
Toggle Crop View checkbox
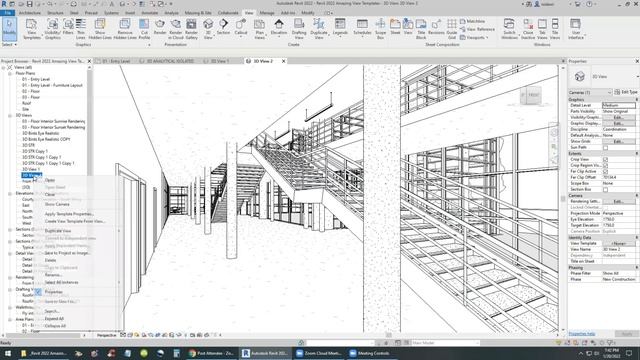point(605,160)
